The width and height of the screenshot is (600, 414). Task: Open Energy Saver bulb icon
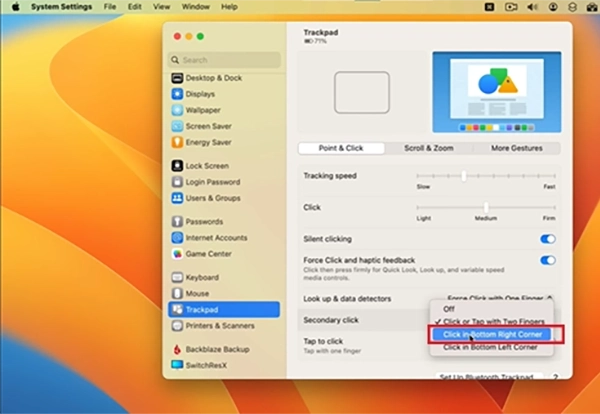coord(177,142)
